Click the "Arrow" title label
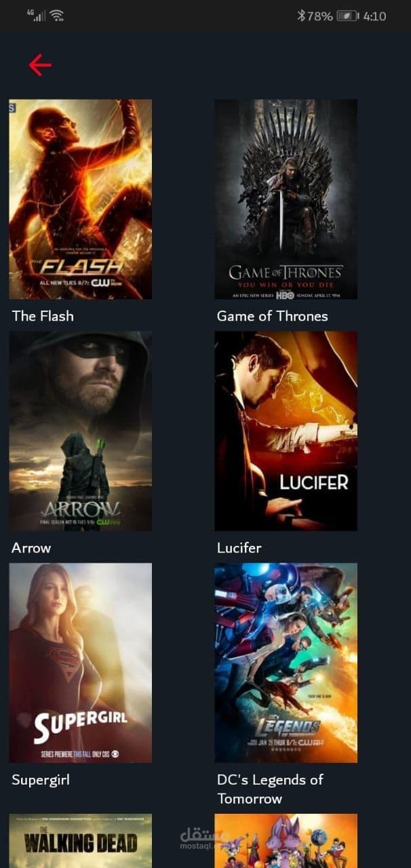This screenshot has height=868, width=411. point(31,548)
